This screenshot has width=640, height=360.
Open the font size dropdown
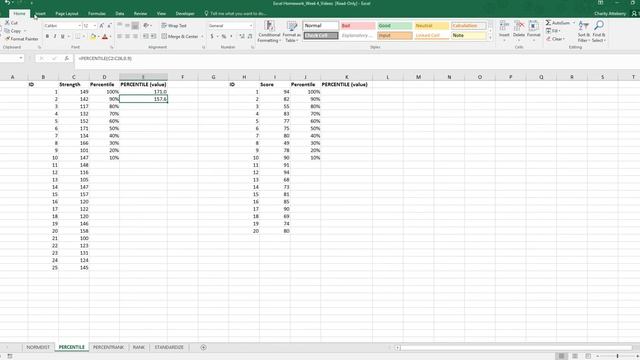pos(95,26)
